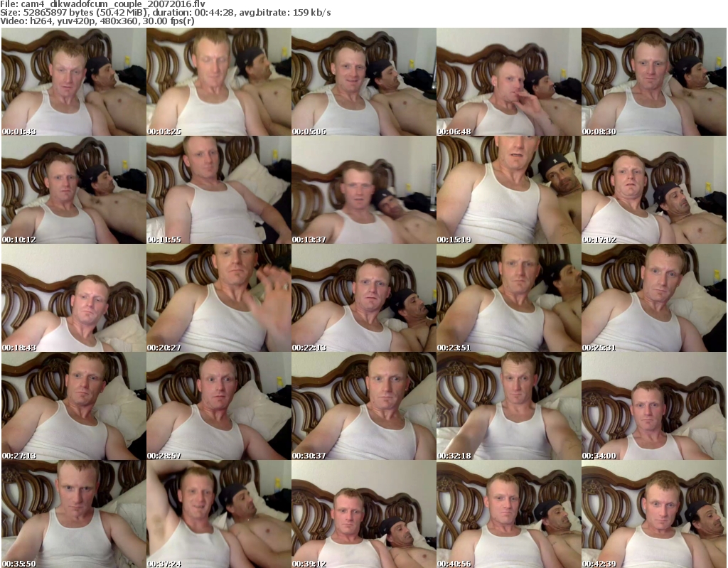The width and height of the screenshot is (728, 568).
Task: Choose the thumbnail marked 00:13:37
Action: 363,190
